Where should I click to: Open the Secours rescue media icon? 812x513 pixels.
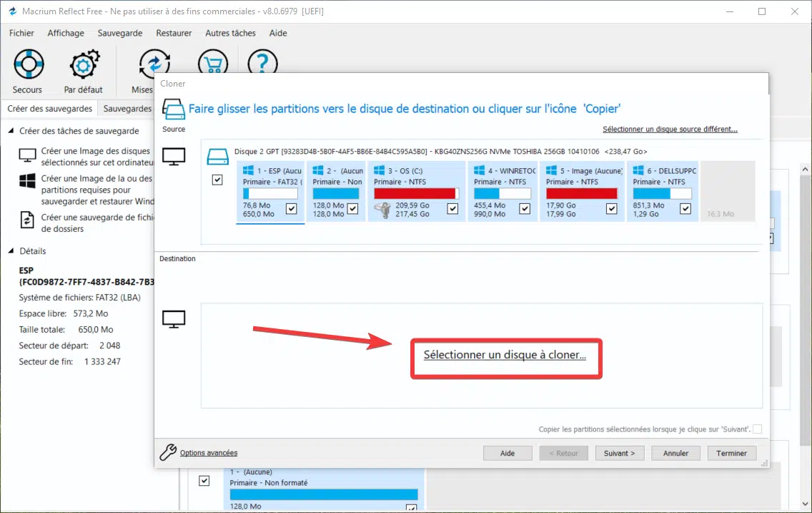[29, 64]
